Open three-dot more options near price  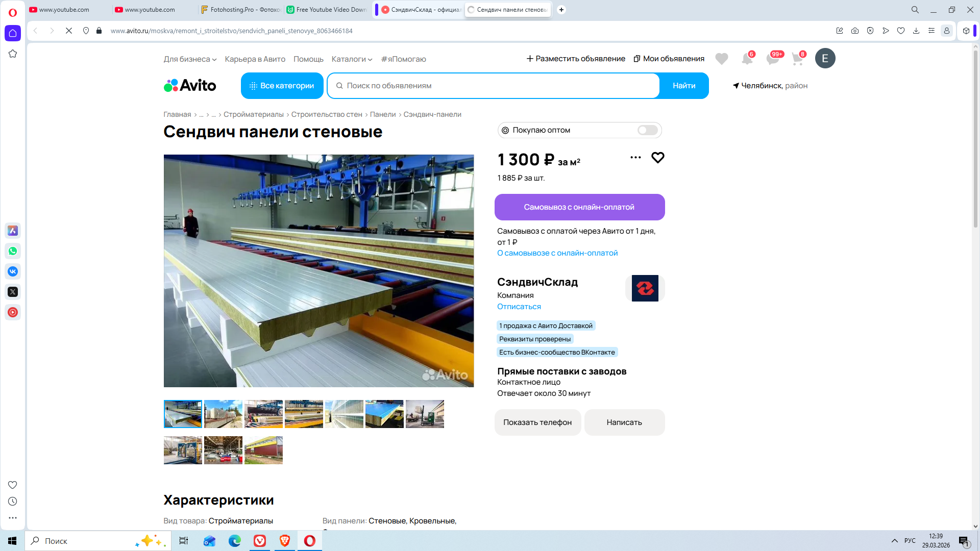click(635, 158)
